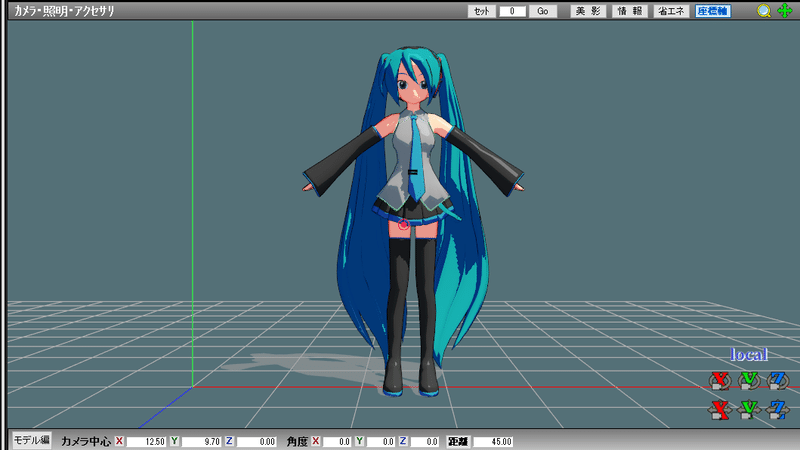Viewport: 800px width, 450px height.
Task: Click the green Y rotation axis icon
Action: tap(749, 380)
